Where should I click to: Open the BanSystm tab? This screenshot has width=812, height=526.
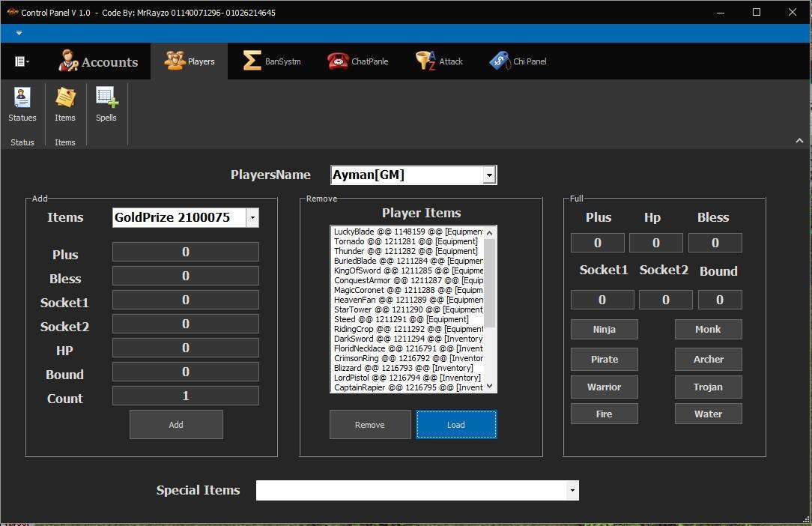click(272, 61)
